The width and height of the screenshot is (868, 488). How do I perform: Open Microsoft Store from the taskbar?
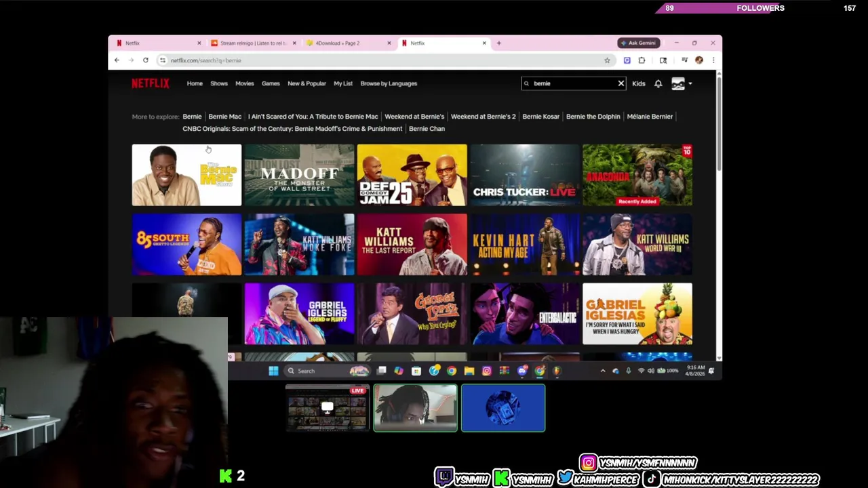pyautogui.click(x=416, y=371)
